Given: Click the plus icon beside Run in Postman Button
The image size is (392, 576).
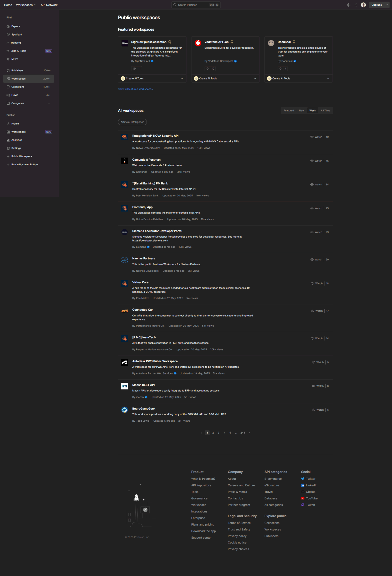Looking at the screenshot, I should click(x=8, y=164).
